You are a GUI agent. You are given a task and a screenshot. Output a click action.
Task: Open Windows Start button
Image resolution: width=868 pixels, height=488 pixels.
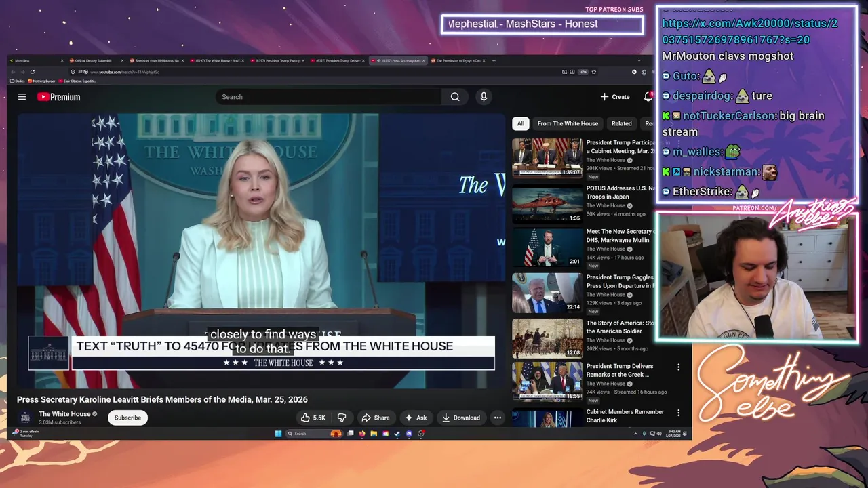[278, 434]
